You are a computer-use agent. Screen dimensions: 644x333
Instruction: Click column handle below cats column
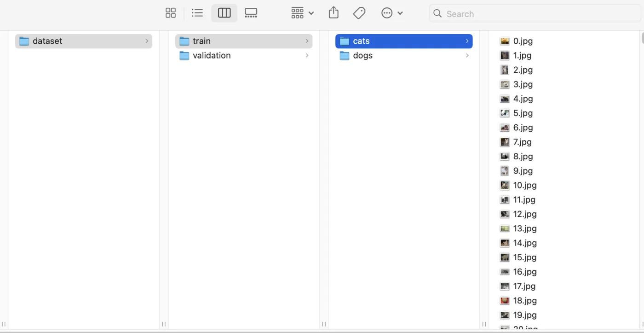[484, 324]
